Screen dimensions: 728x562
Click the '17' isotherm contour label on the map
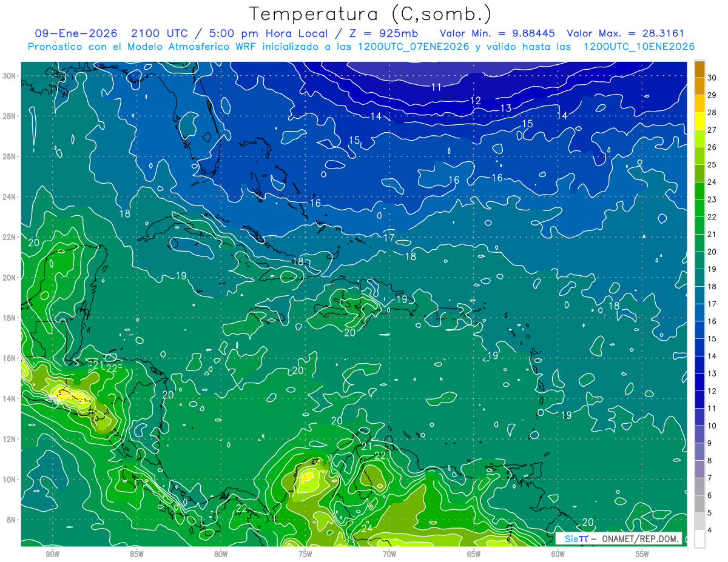[x=389, y=238]
